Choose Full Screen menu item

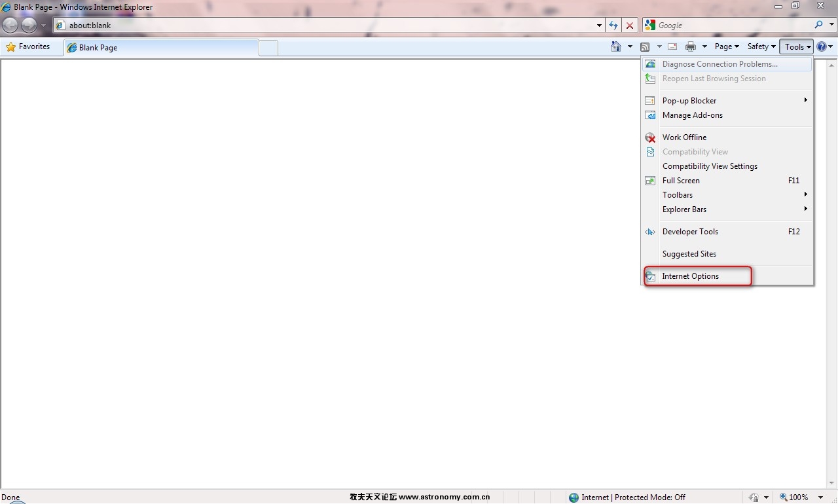pos(727,181)
